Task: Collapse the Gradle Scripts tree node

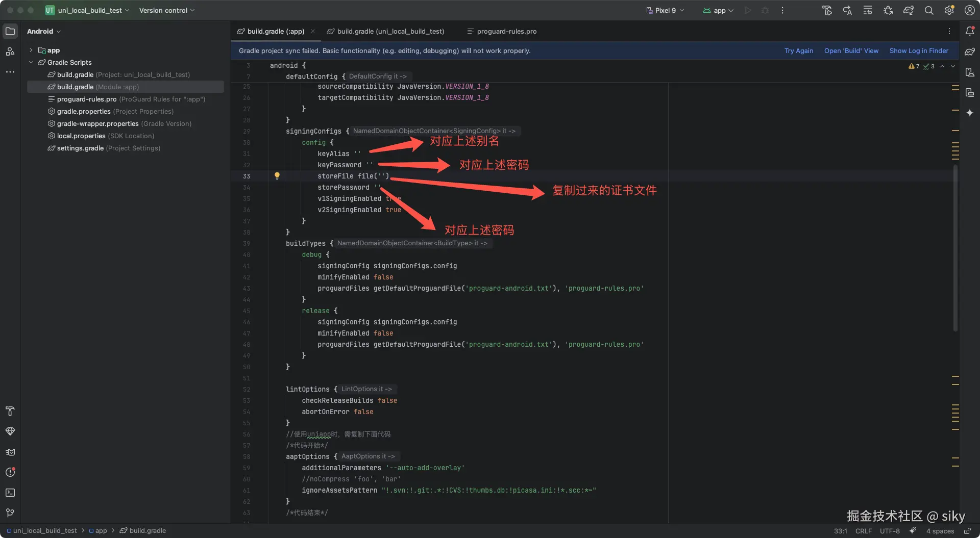Action: (31, 62)
